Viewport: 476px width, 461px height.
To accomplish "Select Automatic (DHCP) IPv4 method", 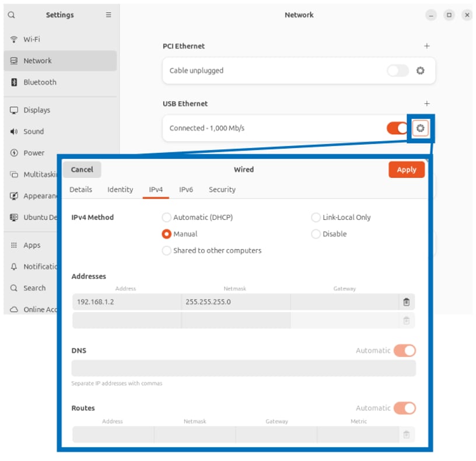I will point(167,218).
